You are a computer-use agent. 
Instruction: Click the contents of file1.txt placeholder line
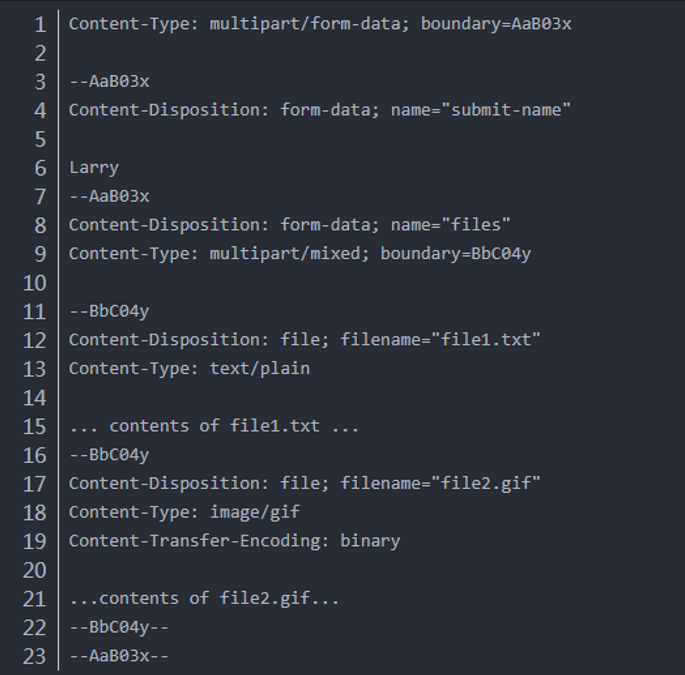[x=214, y=426]
